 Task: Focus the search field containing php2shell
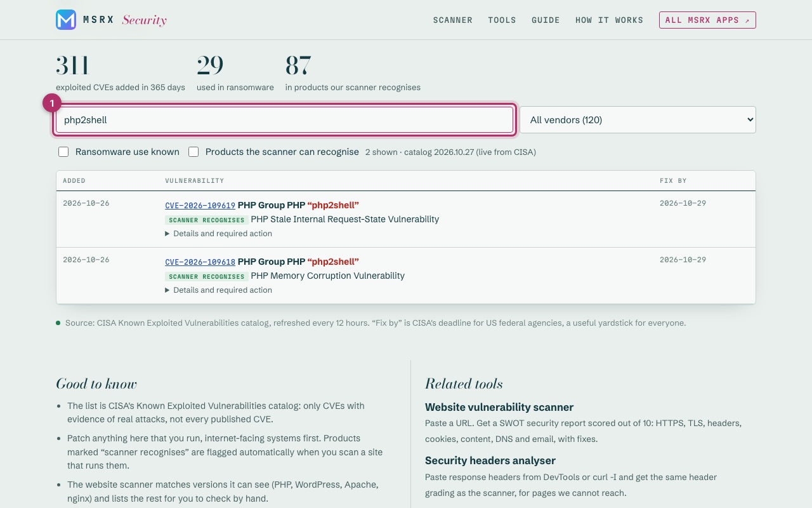point(284,120)
